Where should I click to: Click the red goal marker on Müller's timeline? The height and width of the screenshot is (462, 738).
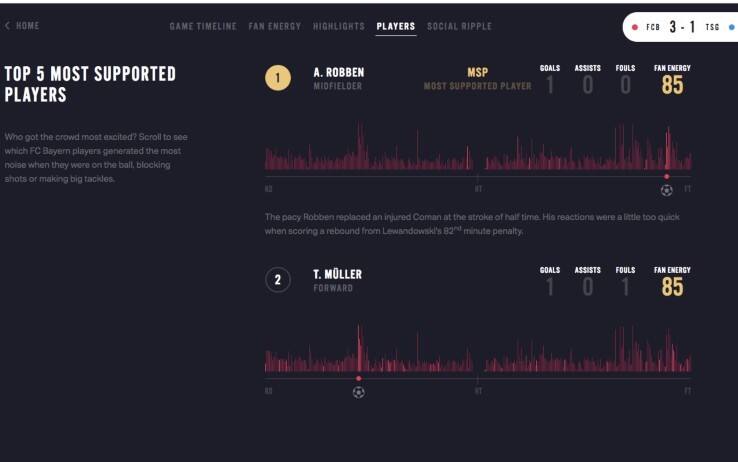click(359, 378)
